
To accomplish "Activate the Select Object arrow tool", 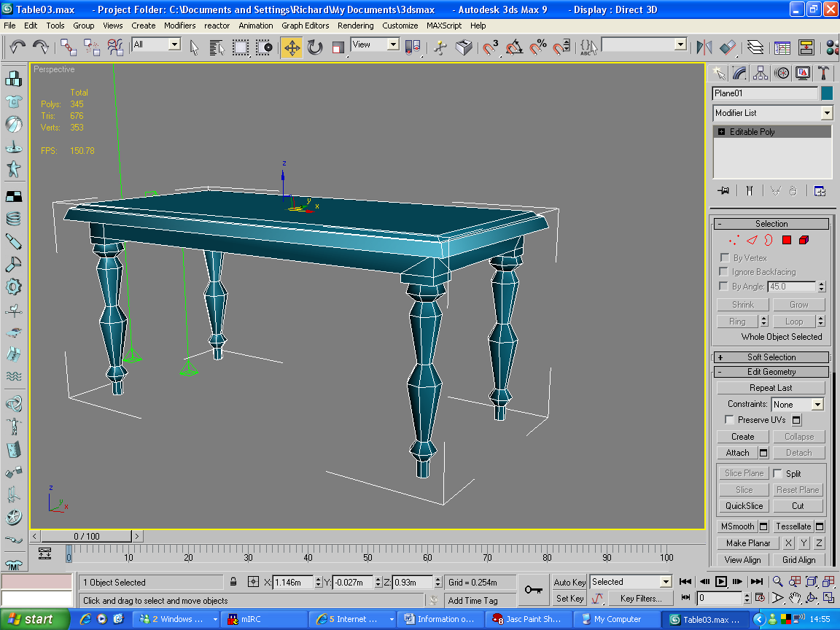I will click(x=194, y=47).
